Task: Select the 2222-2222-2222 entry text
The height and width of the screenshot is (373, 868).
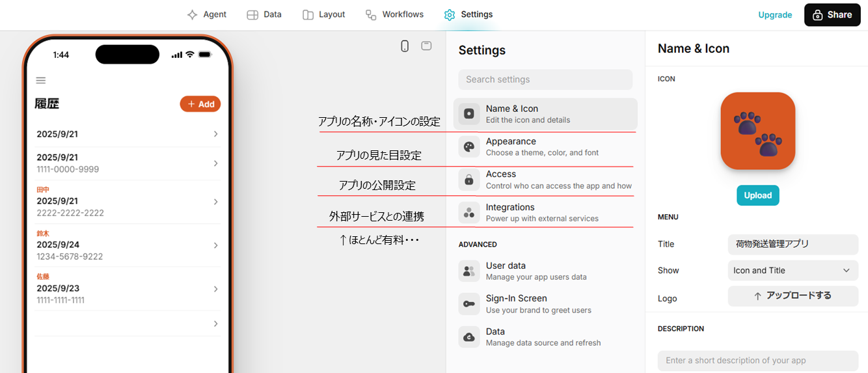Action: [x=70, y=213]
